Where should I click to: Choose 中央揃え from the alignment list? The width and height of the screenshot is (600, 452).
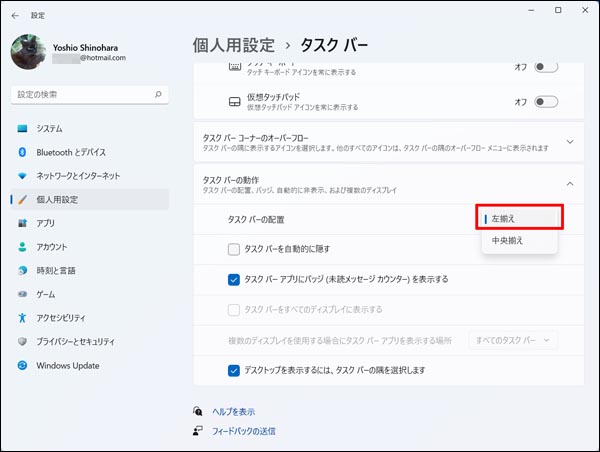tap(508, 241)
